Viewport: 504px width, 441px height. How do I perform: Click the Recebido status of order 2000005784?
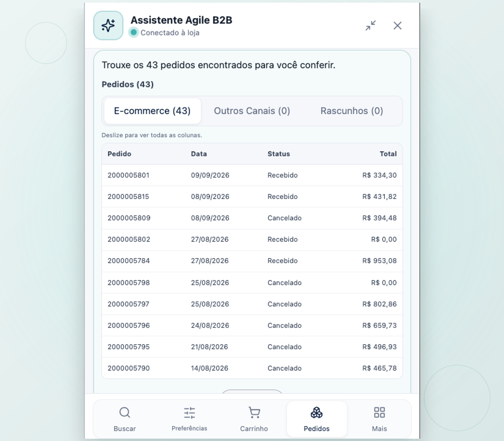[283, 261]
